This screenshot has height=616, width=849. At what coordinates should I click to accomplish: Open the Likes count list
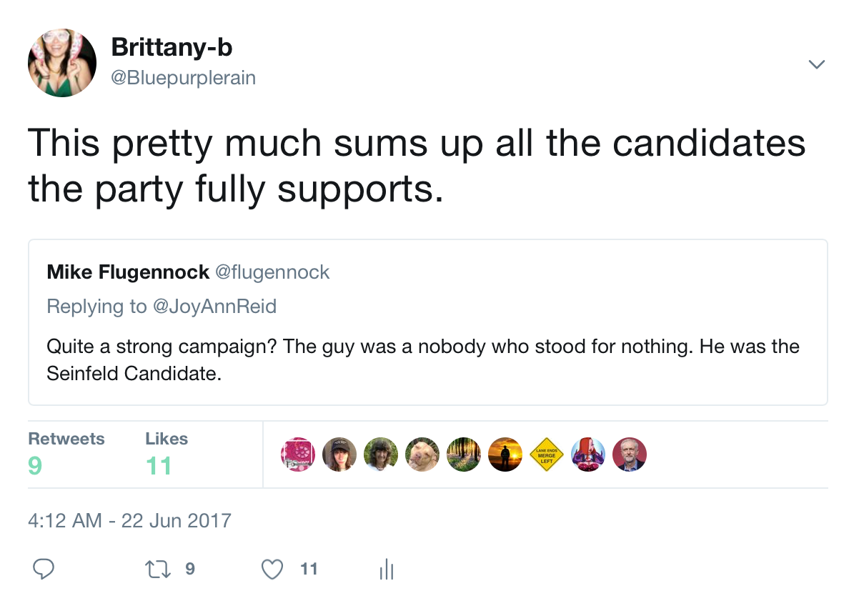tap(166, 453)
